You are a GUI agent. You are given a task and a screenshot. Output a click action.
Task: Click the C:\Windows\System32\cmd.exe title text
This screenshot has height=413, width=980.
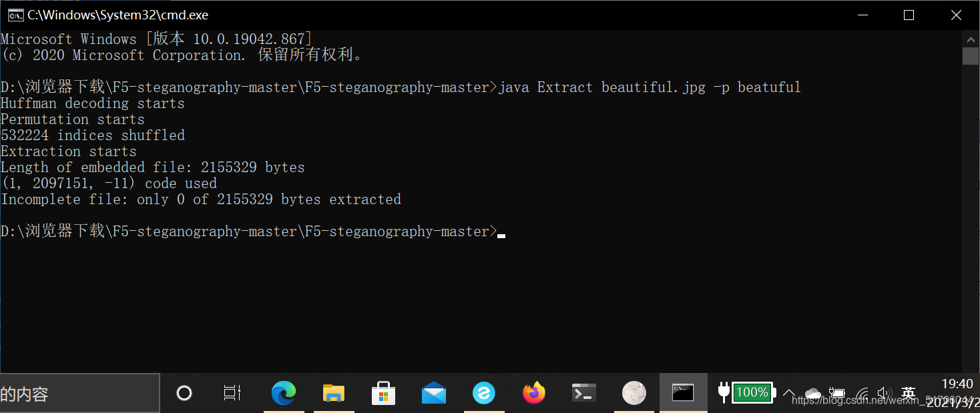tap(117, 15)
